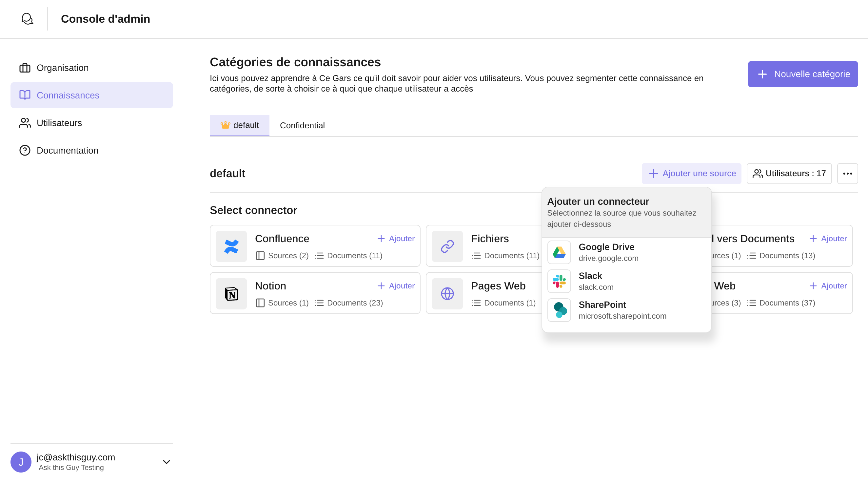The width and height of the screenshot is (868, 485).
Task: Open the three-dot overflow menu
Action: [848, 173]
